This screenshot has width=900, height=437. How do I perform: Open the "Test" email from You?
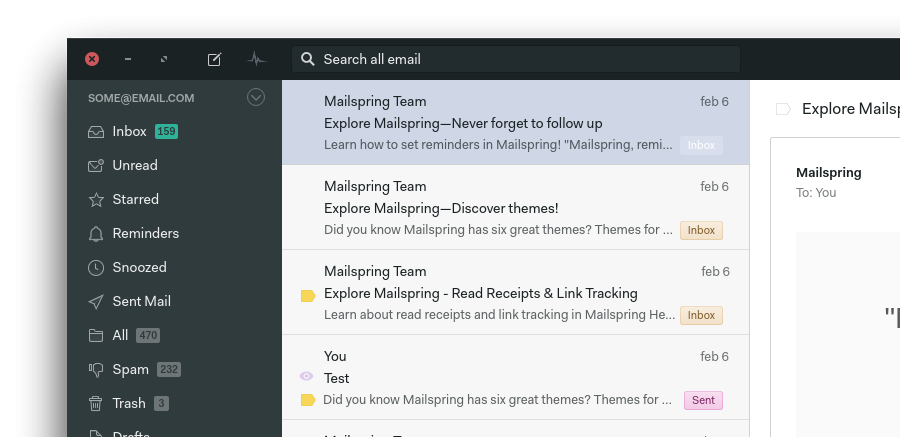[515, 377]
